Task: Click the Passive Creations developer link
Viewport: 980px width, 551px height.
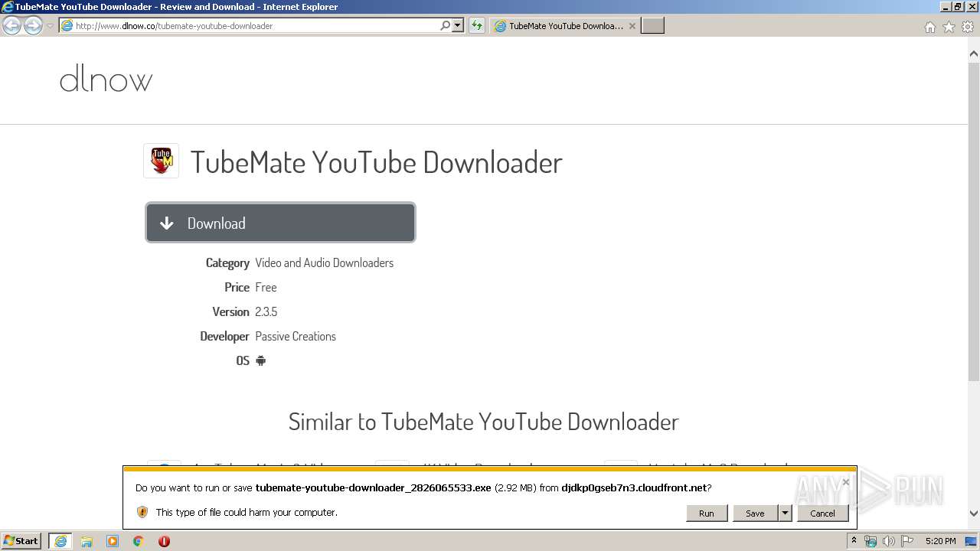Action: point(296,336)
